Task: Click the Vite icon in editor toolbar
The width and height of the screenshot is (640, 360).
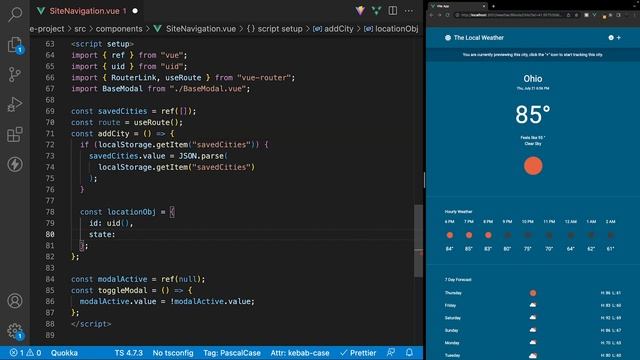Action: pos(360,11)
